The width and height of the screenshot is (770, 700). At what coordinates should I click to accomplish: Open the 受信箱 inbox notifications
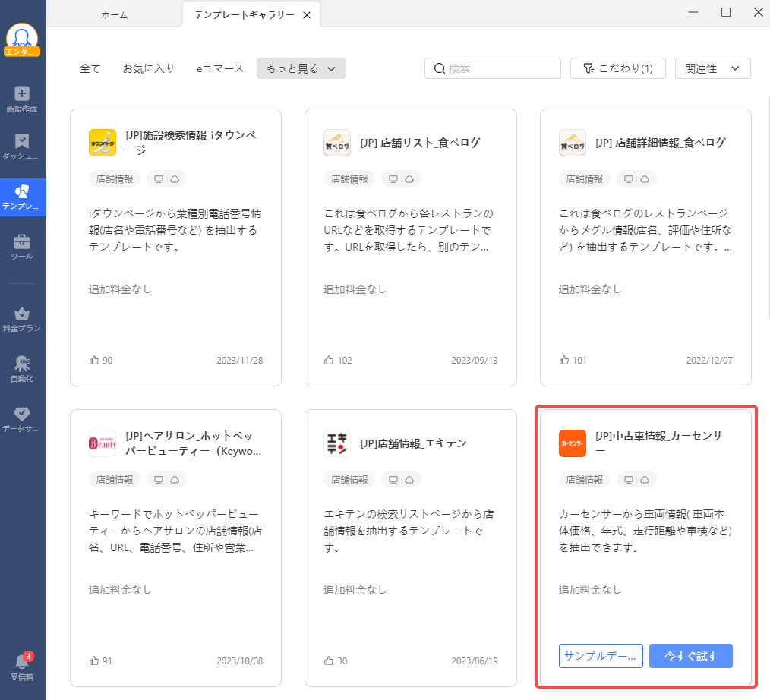(22, 667)
